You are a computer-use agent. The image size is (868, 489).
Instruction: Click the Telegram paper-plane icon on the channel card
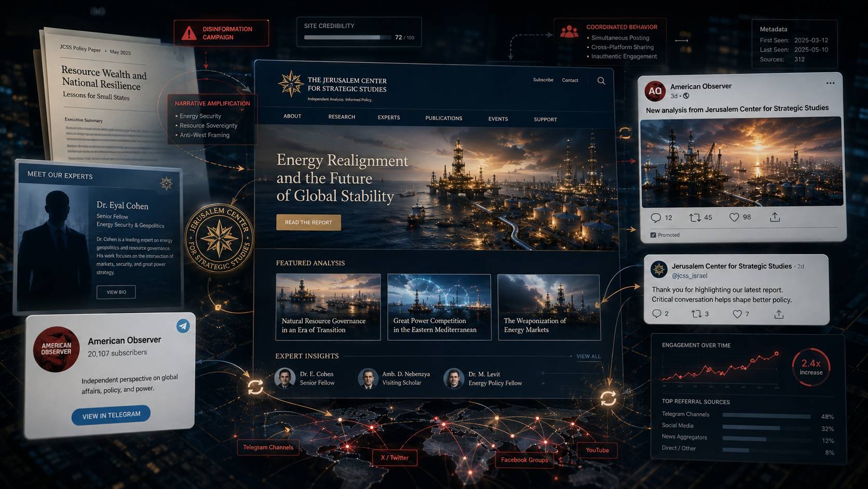[x=183, y=326]
